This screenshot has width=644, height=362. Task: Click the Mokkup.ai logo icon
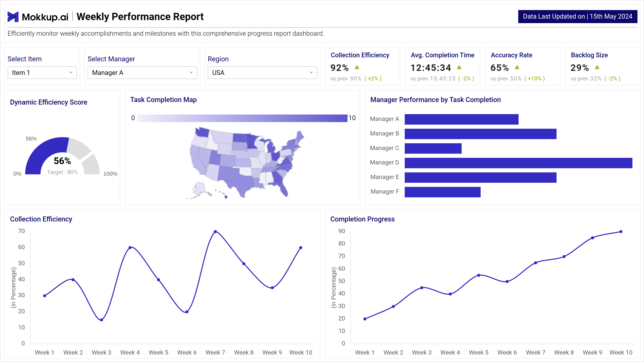pyautogui.click(x=13, y=17)
